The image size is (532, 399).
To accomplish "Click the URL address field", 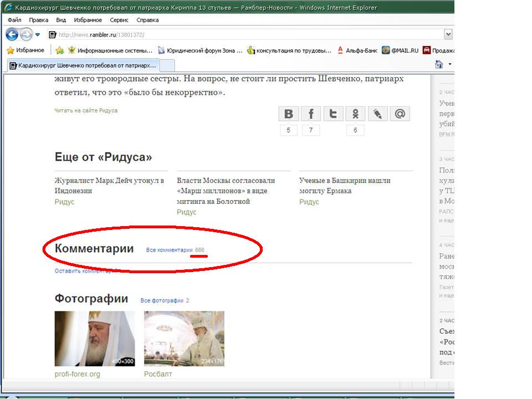I will pos(244,34).
